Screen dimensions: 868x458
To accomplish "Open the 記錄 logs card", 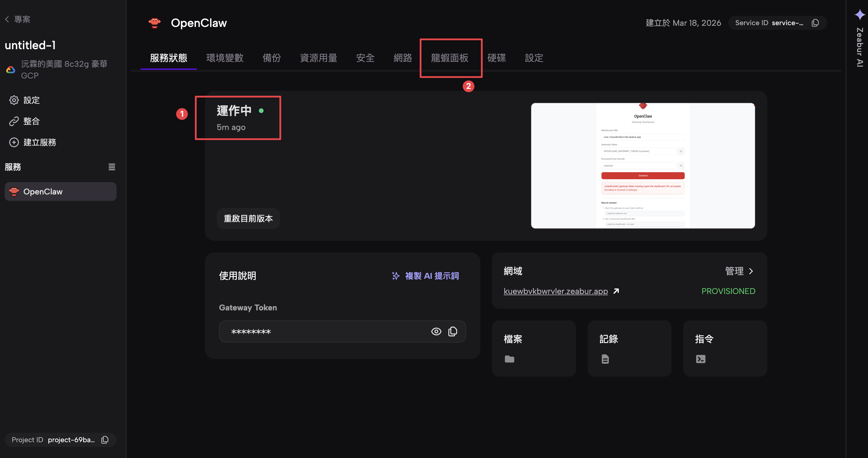I will pos(629,348).
